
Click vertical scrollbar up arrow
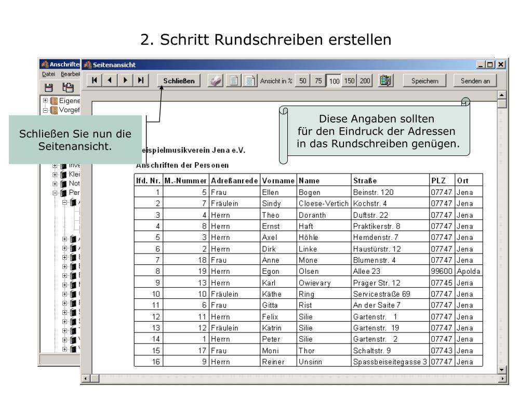pyautogui.click(x=502, y=95)
